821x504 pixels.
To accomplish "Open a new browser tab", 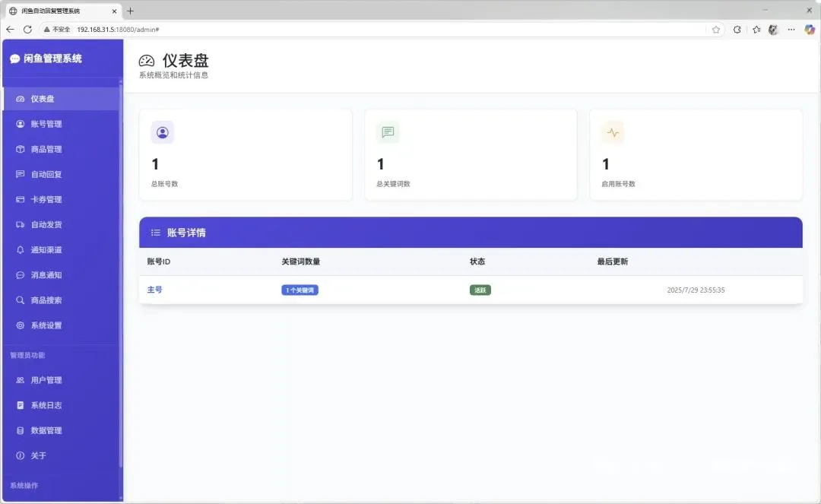I will click(x=131, y=11).
